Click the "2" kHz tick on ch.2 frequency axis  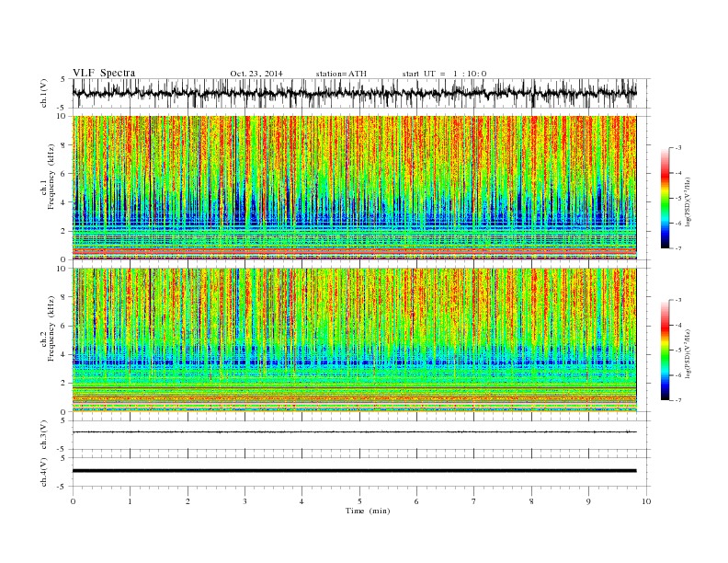tap(64, 384)
